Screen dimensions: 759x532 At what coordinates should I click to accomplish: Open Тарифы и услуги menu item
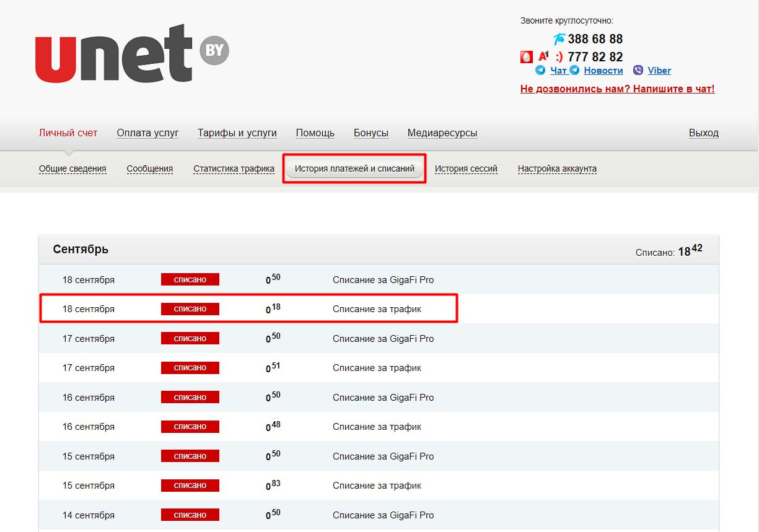click(237, 133)
